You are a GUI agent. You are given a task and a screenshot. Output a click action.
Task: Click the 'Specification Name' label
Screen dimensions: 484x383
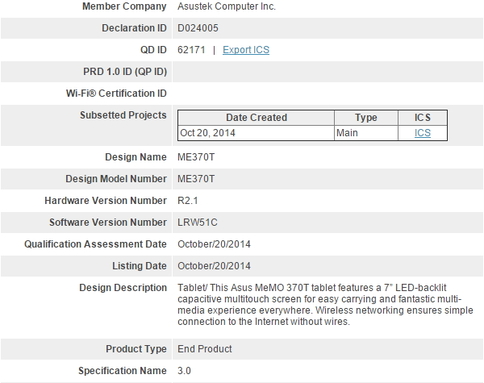[x=122, y=371]
